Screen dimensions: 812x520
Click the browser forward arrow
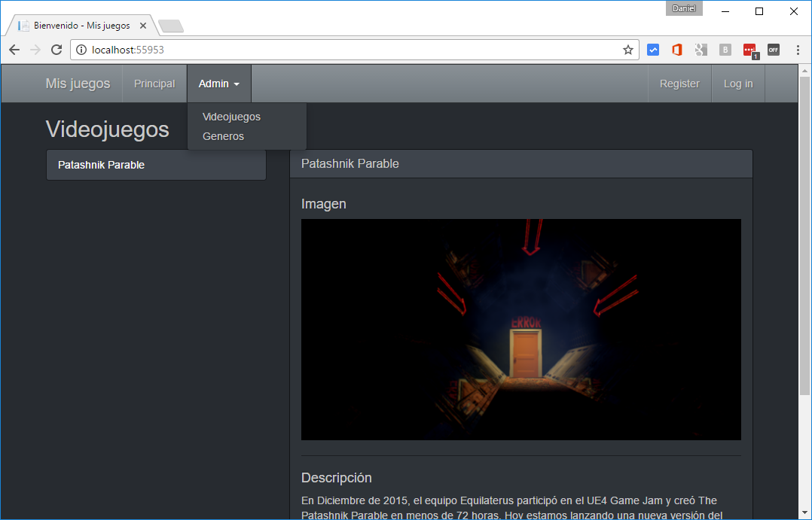pyautogui.click(x=35, y=50)
